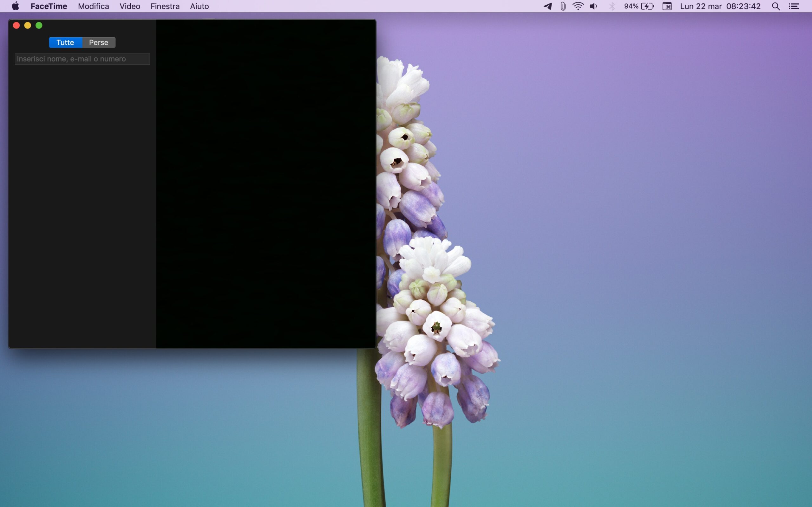The height and width of the screenshot is (507, 812).
Task: Open the Apple menu
Action: click(16, 6)
